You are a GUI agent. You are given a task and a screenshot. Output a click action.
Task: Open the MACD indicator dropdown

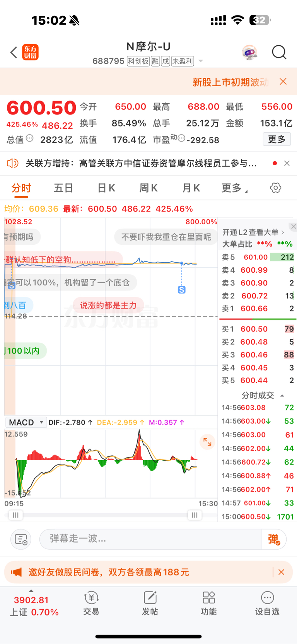click(x=26, y=422)
